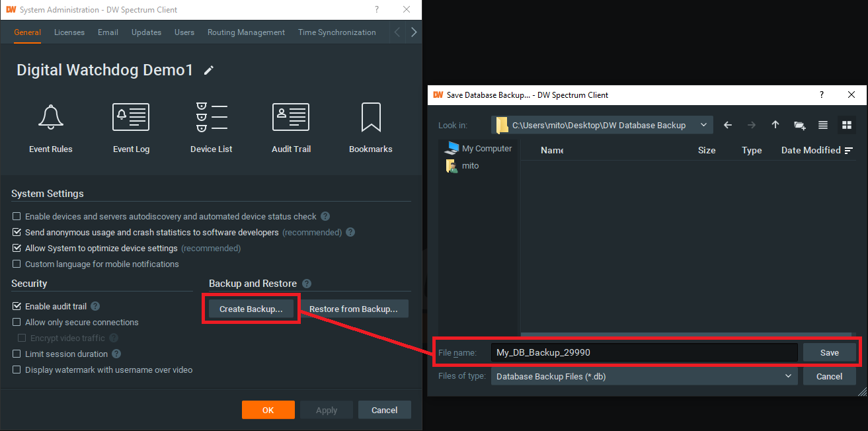868x431 pixels.
Task: Click help icon beside Enable audit trail
Action: click(95, 306)
